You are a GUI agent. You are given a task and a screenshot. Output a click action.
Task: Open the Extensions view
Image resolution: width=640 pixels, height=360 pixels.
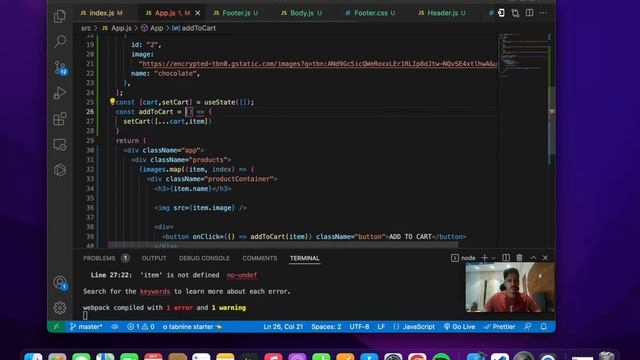(x=60, y=119)
